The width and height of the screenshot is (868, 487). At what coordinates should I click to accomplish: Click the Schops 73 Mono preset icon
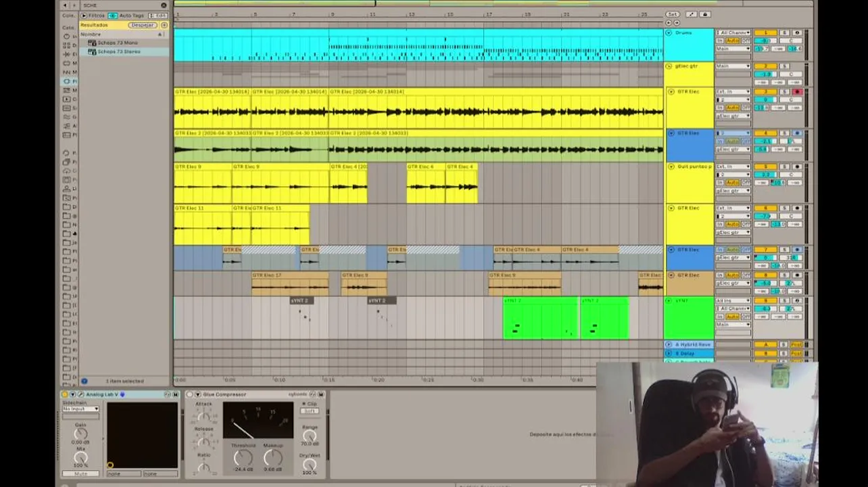coord(92,43)
